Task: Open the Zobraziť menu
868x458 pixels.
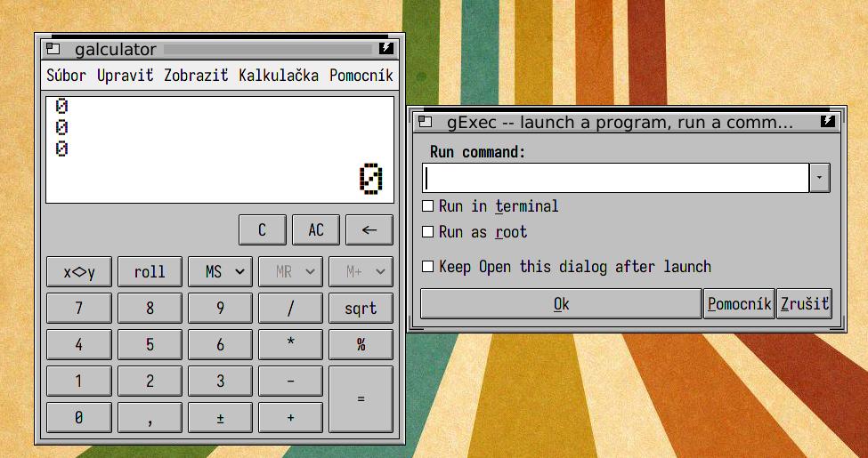Action: click(196, 76)
